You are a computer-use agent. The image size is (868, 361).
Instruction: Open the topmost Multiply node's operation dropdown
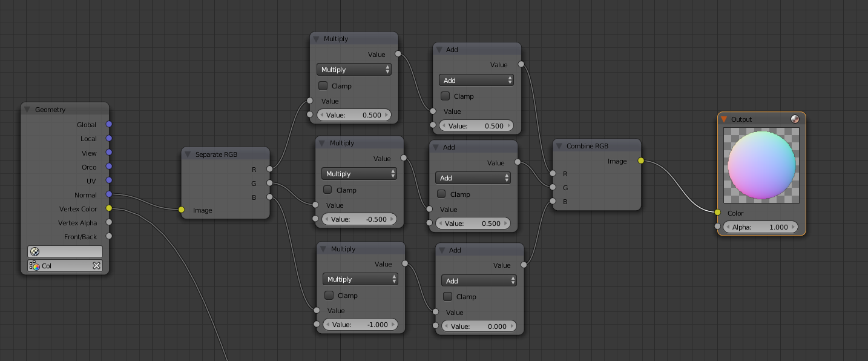pyautogui.click(x=354, y=70)
